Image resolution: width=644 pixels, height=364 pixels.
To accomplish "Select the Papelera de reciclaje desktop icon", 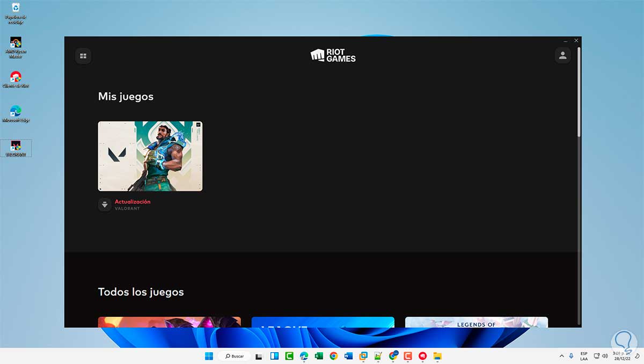I will [16, 13].
